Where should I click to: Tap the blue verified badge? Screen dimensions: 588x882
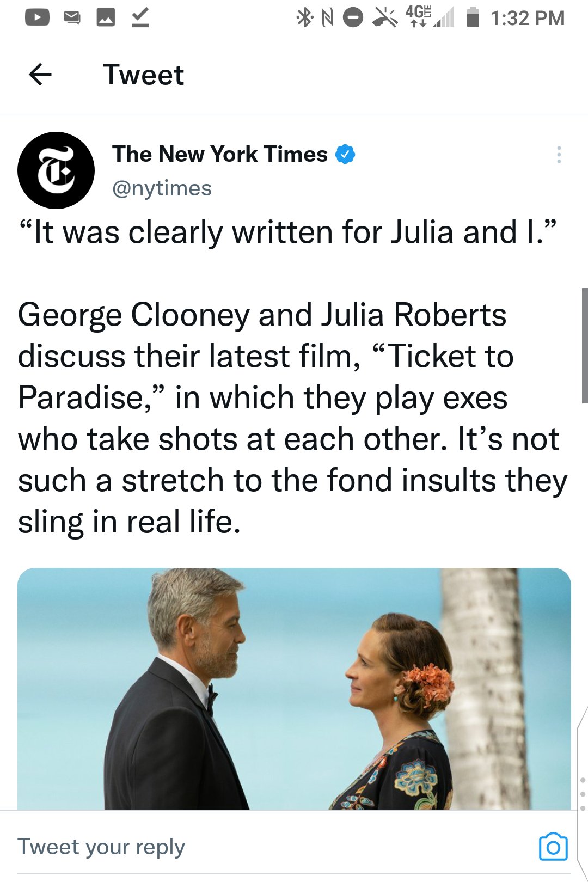[x=345, y=155]
